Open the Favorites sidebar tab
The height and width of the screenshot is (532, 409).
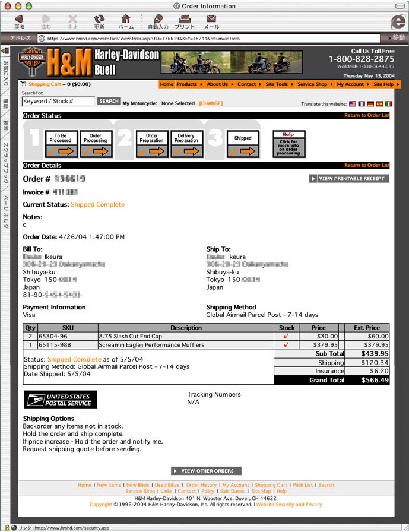5,73
